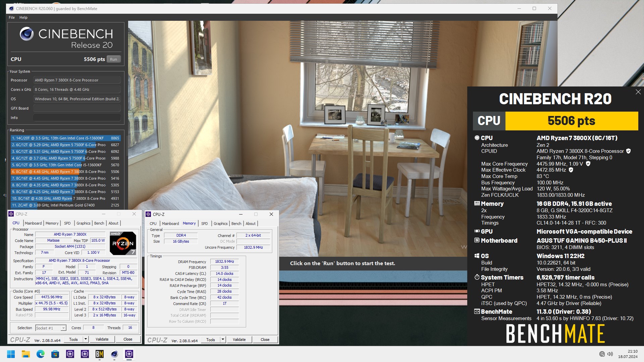Open SPD tab in right CPU-Z window

point(205,224)
